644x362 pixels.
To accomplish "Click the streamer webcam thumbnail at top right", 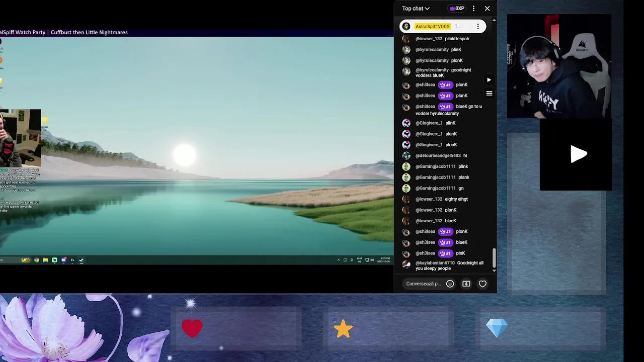I will click(559, 66).
